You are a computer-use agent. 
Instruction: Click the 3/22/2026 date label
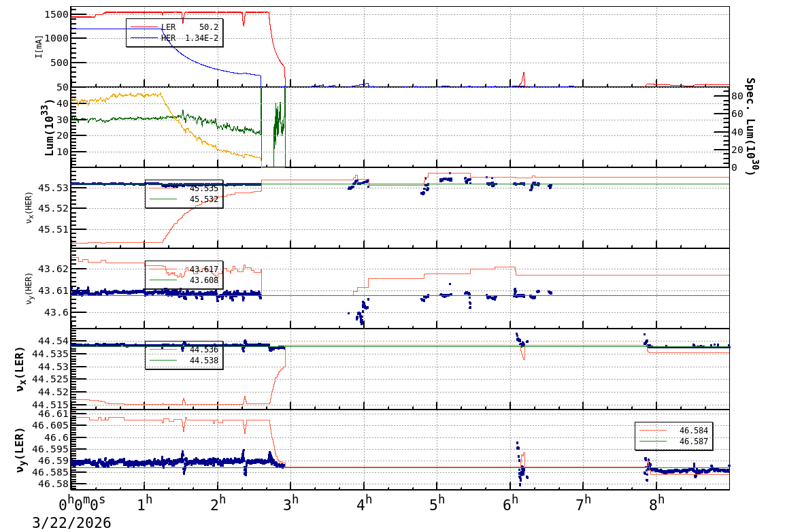[71, 522]
